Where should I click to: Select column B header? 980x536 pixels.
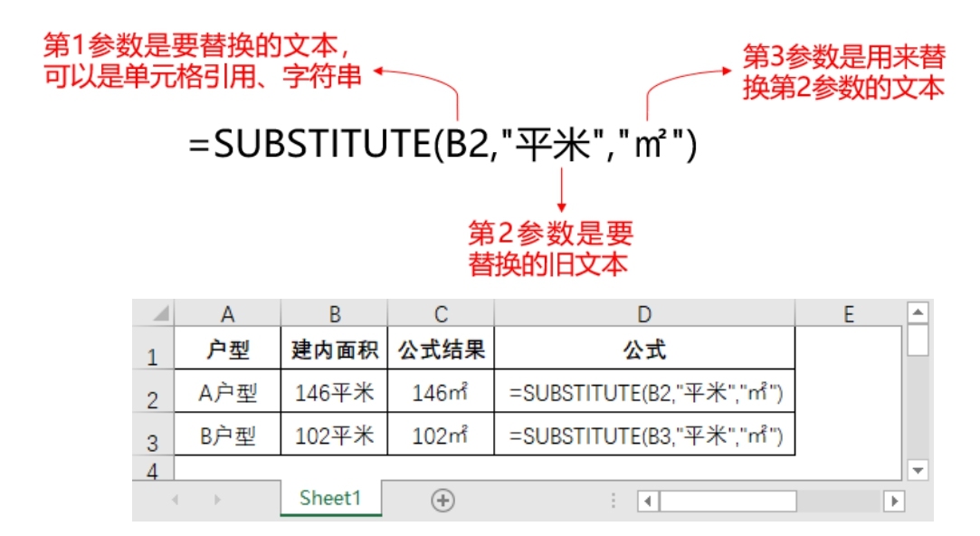tap(335, 313)
